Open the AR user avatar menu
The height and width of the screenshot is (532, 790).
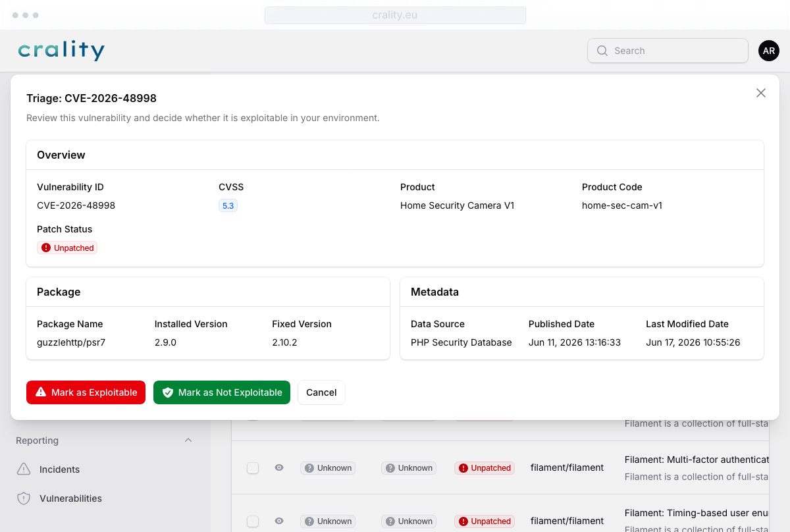(769, 51)
